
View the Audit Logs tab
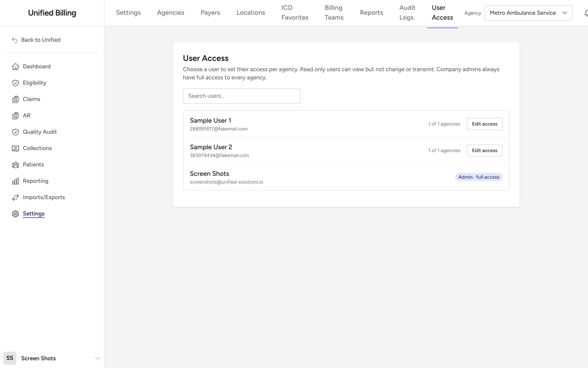point(407,13)
